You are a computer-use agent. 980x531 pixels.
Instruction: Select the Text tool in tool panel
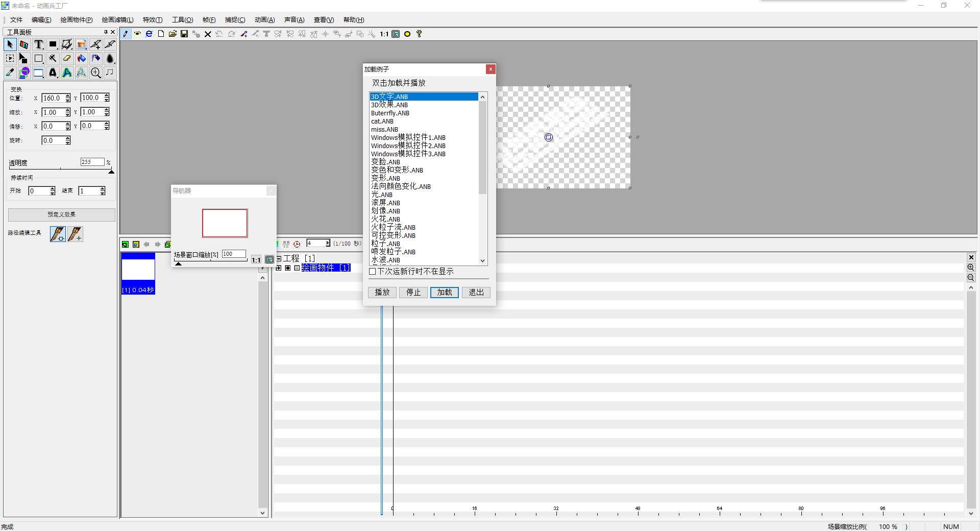(x=38, y=44)
